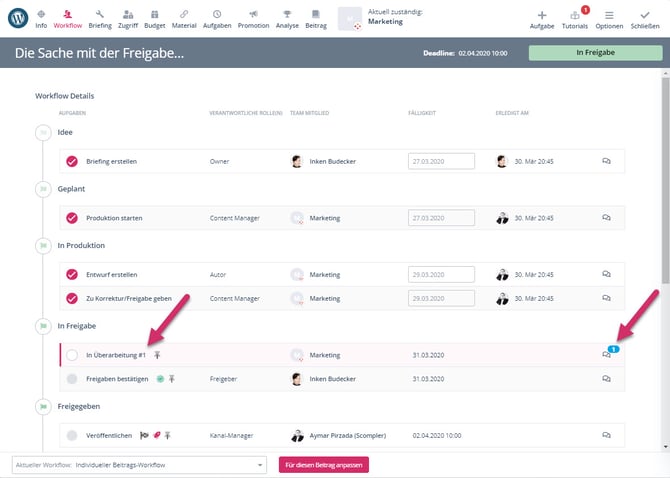This screenshot has height=478, width=670.
Task: Uncheck the Entwurf erstellen task
Action: point(72,274)
